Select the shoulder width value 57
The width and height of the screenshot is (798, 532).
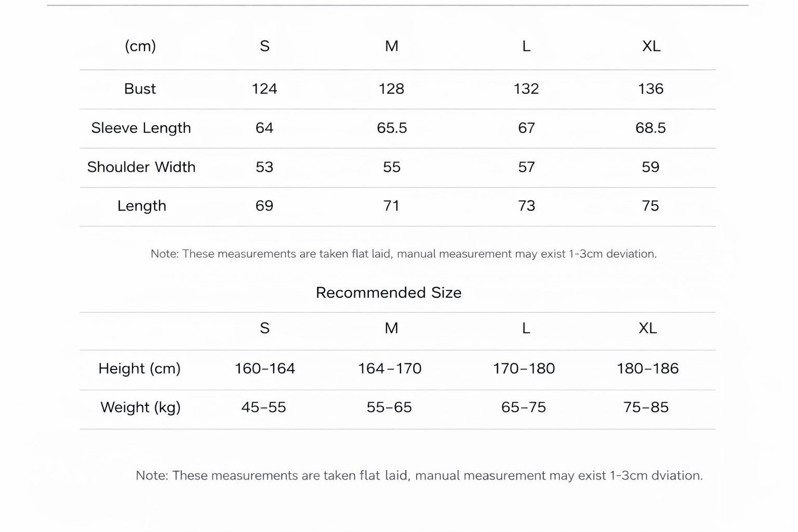tap(526, 167)
